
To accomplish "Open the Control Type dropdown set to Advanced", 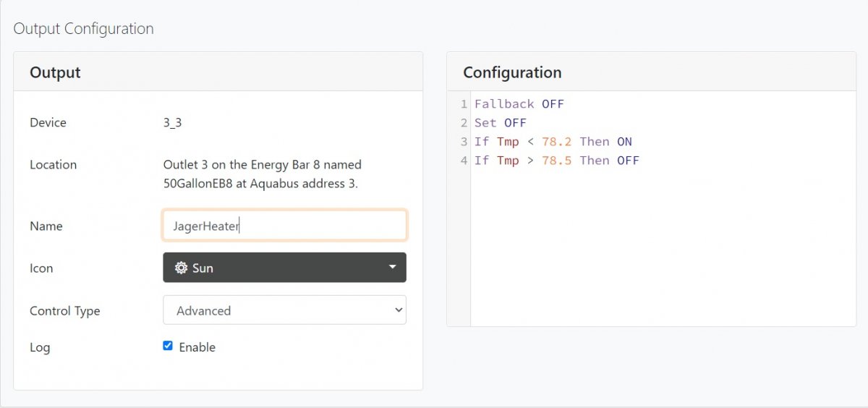I will click(x=284, y=310).
